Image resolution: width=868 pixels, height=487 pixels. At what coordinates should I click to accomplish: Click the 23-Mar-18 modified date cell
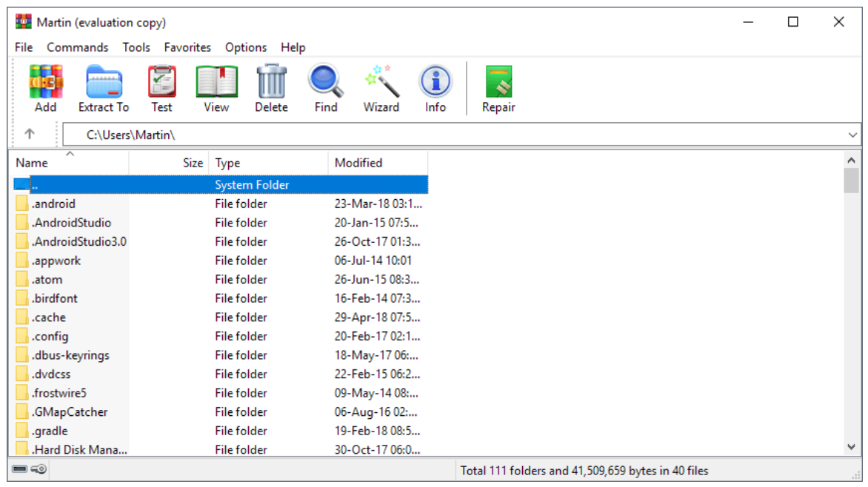coord(378,203)
